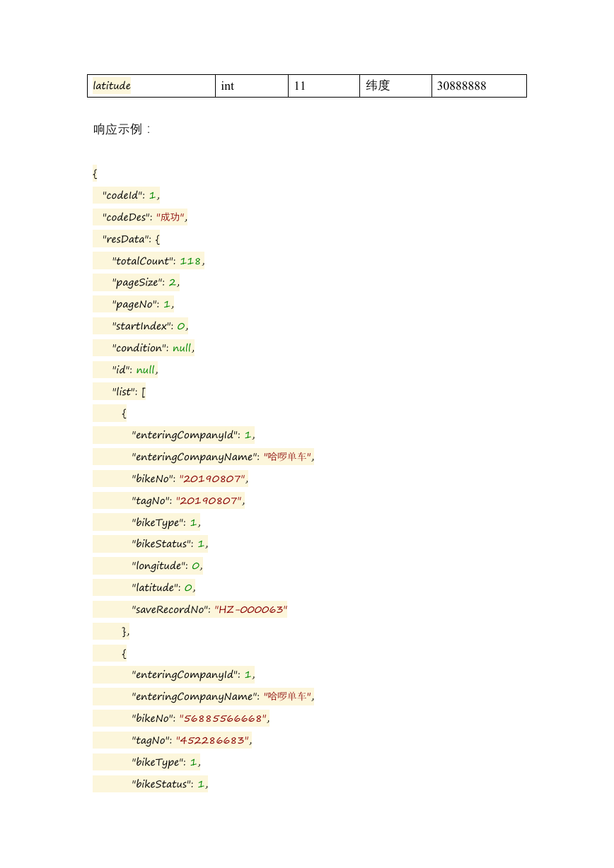Click the saveRecordNo value HZ-000063

coord(250,609)
